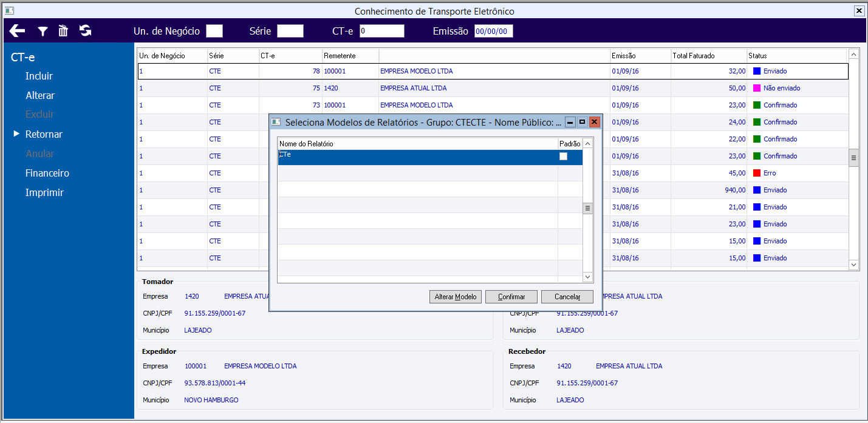Click the trash bin icon

click(x=63, y=31)
